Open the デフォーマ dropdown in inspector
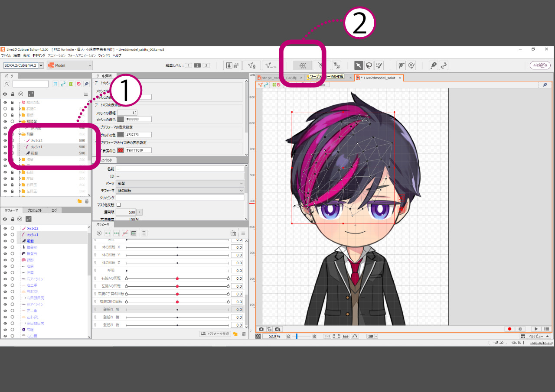The width and height of the screenshot is (555, 392). [x=180, y=190]
